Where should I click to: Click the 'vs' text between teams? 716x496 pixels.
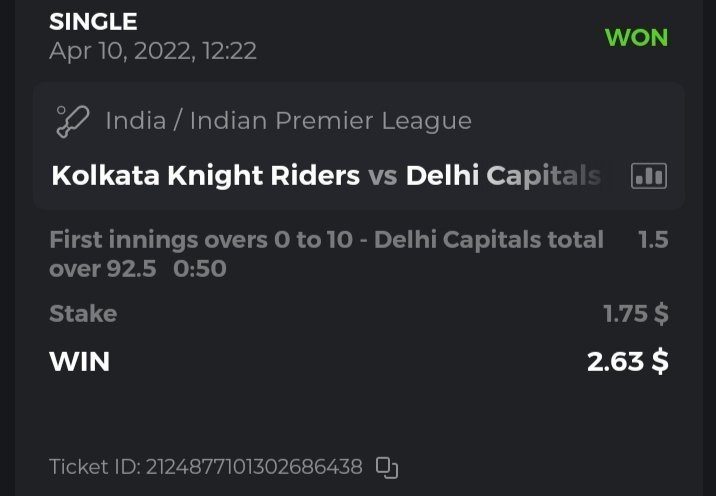click(382, 177)
